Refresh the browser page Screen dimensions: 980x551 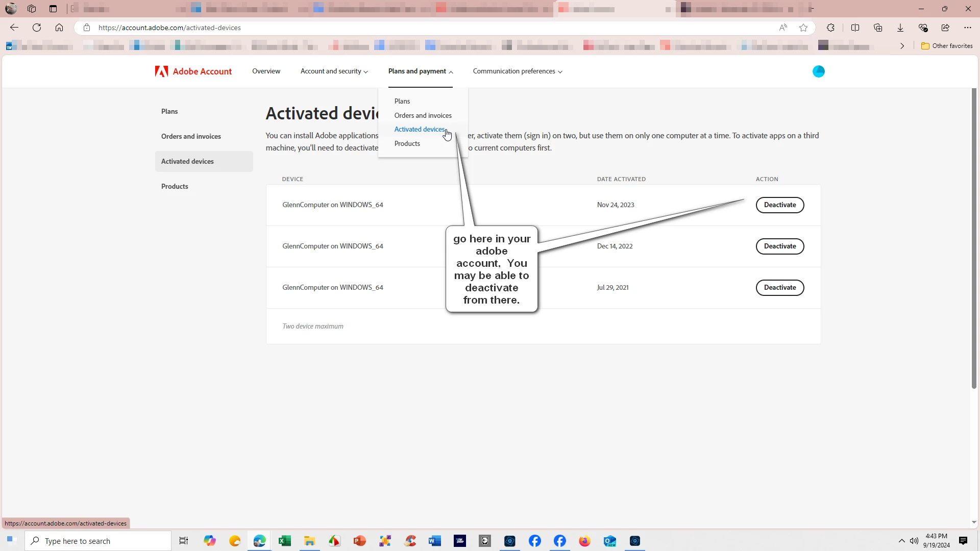(37, 28)
